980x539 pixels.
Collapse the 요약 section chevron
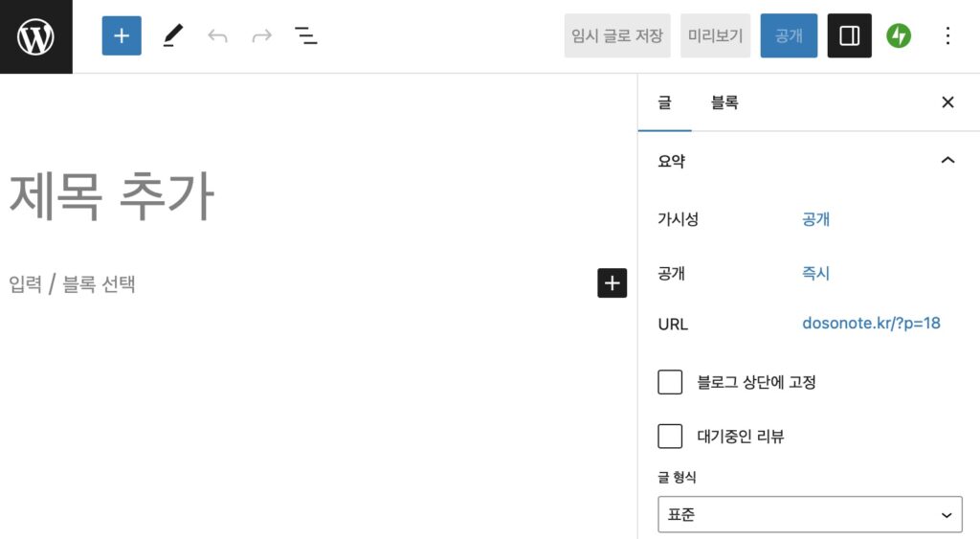[947, 161]
